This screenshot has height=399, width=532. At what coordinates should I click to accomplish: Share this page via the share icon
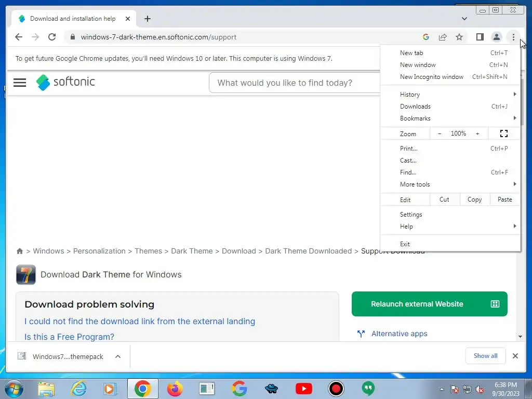point(443,37)
